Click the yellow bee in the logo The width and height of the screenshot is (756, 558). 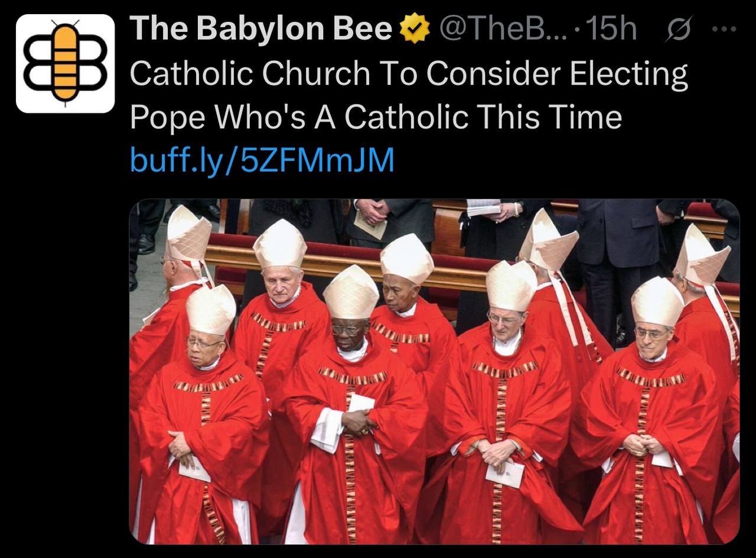66,63
